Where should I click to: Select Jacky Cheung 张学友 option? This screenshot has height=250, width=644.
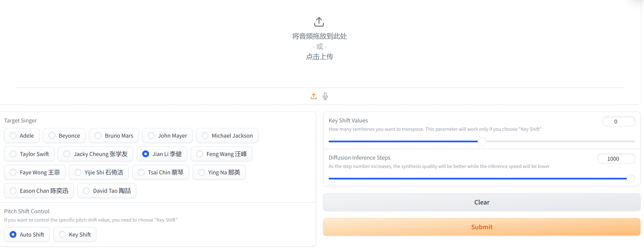(x=67, y=154)
